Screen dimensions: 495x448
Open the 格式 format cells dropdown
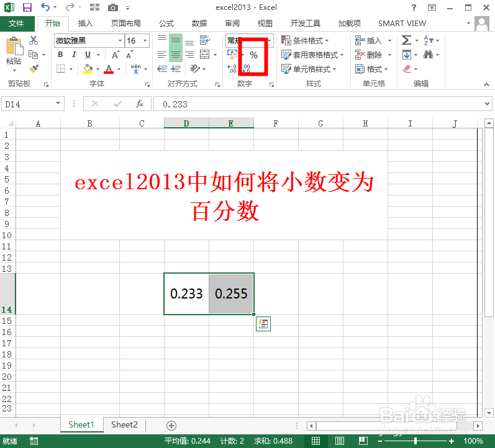[x=371, y=69]
